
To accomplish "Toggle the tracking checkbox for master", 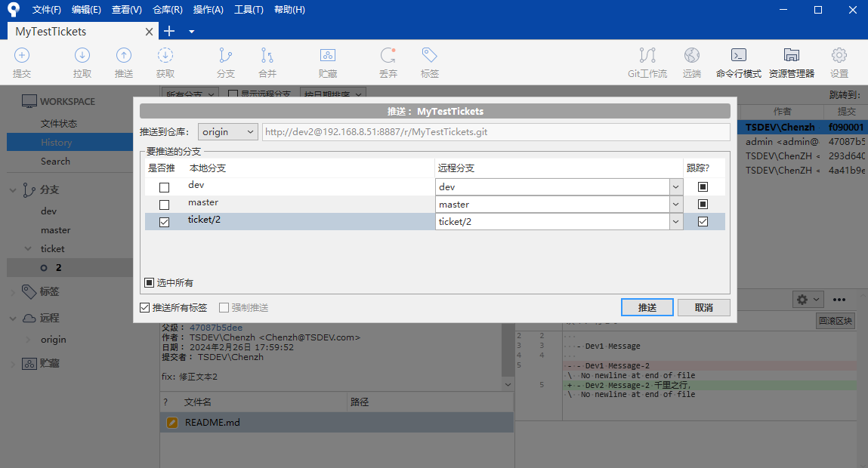I will click(703, 204).
